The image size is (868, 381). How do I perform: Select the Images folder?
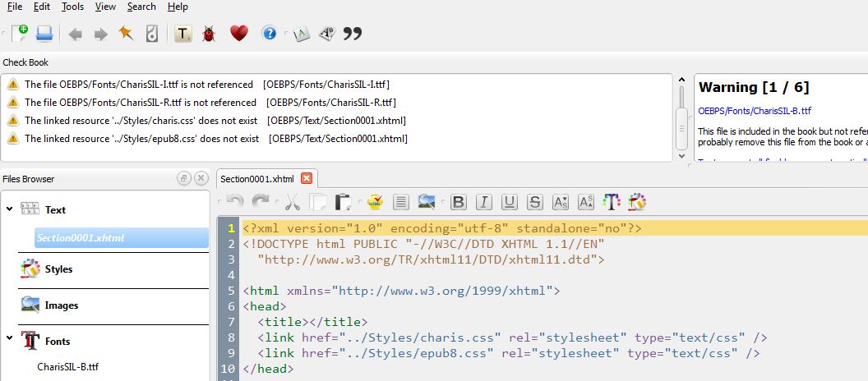point(62,305)
